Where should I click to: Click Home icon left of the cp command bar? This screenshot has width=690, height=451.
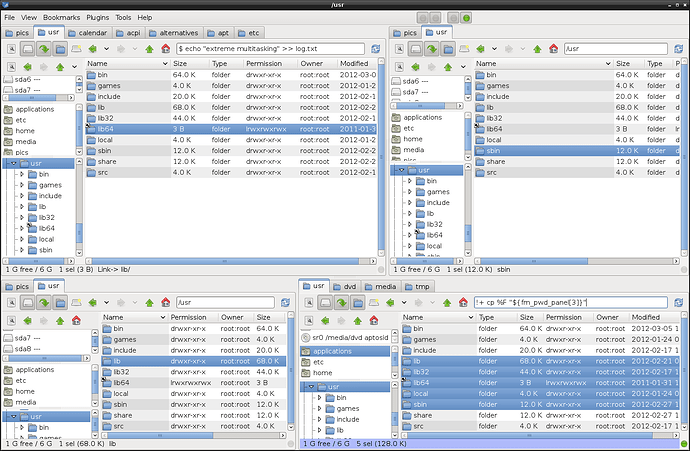click(463, 303)
